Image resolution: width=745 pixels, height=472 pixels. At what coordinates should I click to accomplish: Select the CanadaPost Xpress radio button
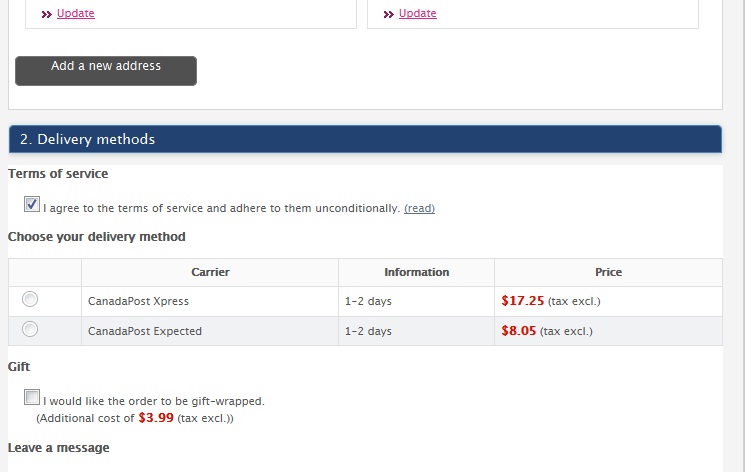pyautogui.click(x=30, y=299)
